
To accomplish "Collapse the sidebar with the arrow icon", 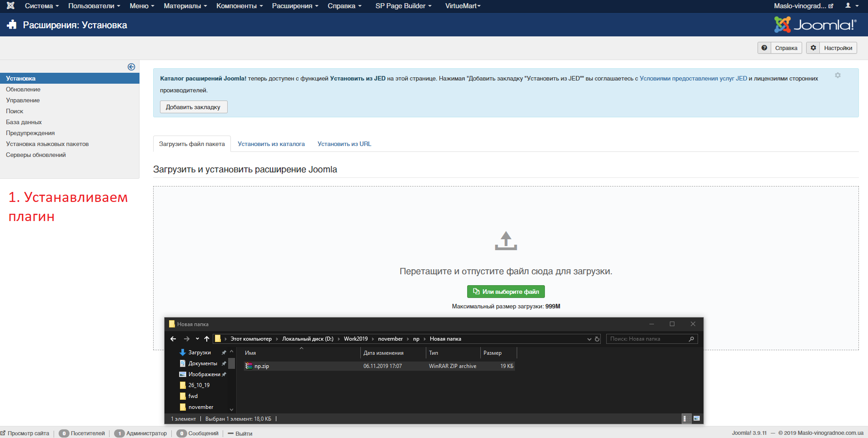I will (x=131, y=67).
